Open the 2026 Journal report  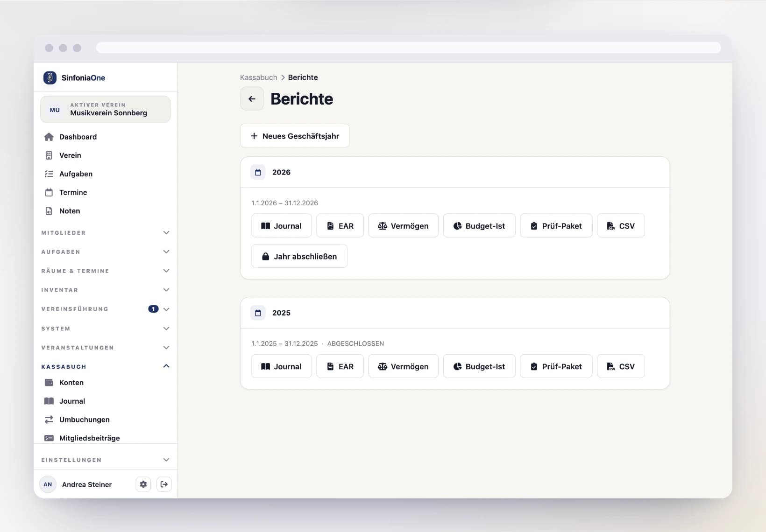pos(282,226)
